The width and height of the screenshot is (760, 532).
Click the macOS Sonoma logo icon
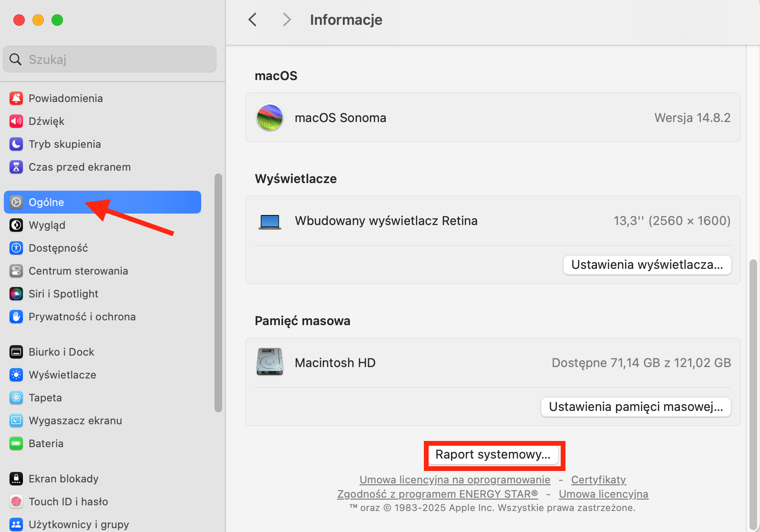[x=270, y=118]
